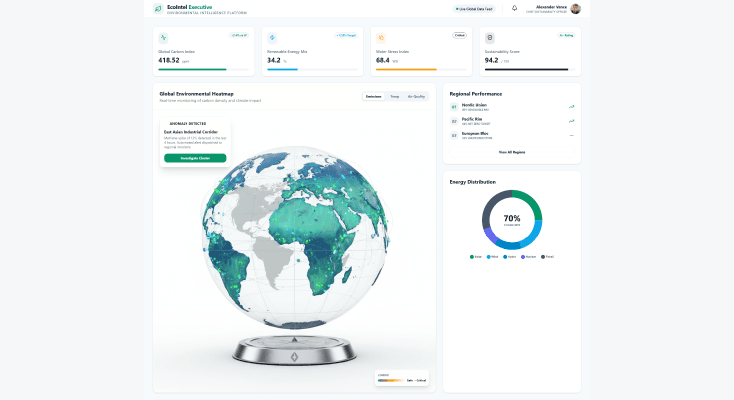Screen dimensions: 734x400
Task: Click the 94.2 sustainability score value
Action: click(492, 60)
